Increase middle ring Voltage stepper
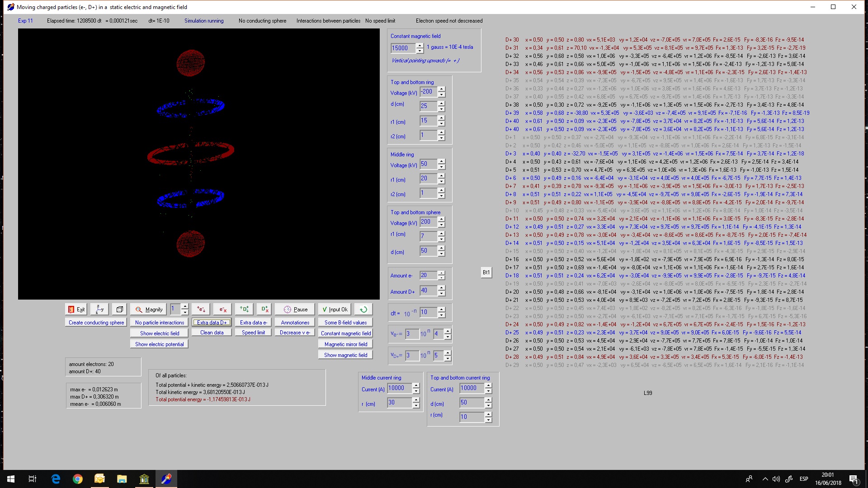The image size is (868, 488). click(x=442, y=161)
